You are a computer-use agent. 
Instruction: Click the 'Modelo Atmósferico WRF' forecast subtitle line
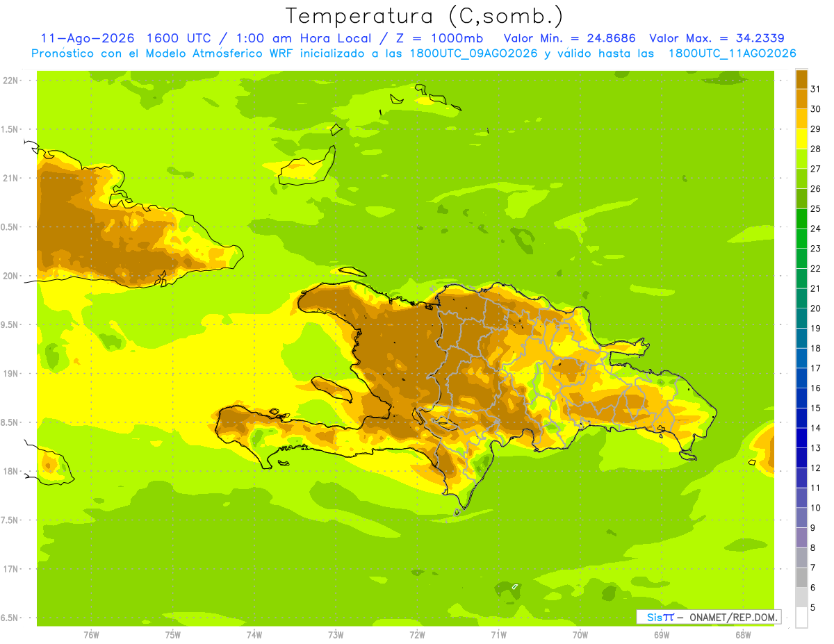click(414, 53)
